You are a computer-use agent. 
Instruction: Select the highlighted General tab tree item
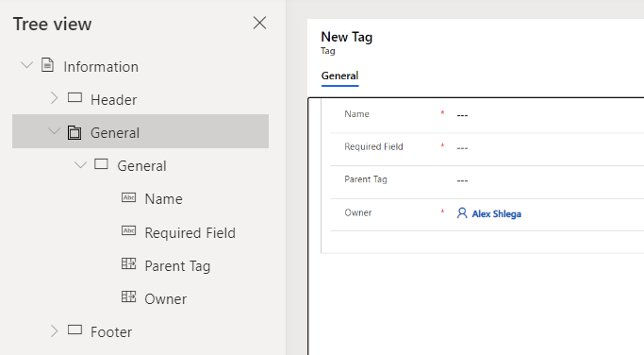coord(140,131)
